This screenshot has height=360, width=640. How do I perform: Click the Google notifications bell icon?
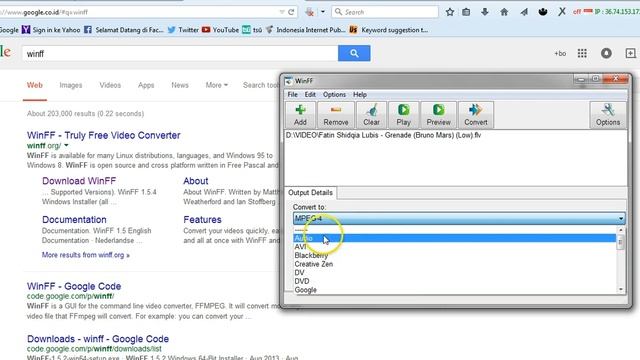point(606,53)
